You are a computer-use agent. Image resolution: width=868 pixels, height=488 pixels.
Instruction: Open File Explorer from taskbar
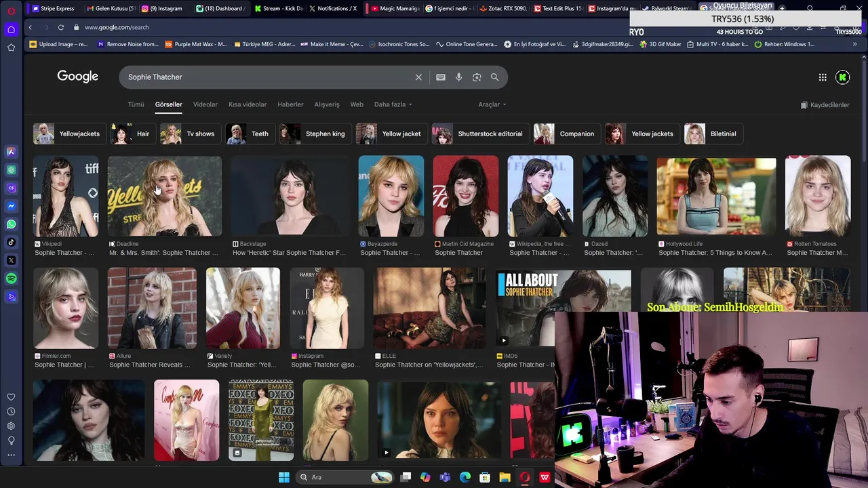505,477
